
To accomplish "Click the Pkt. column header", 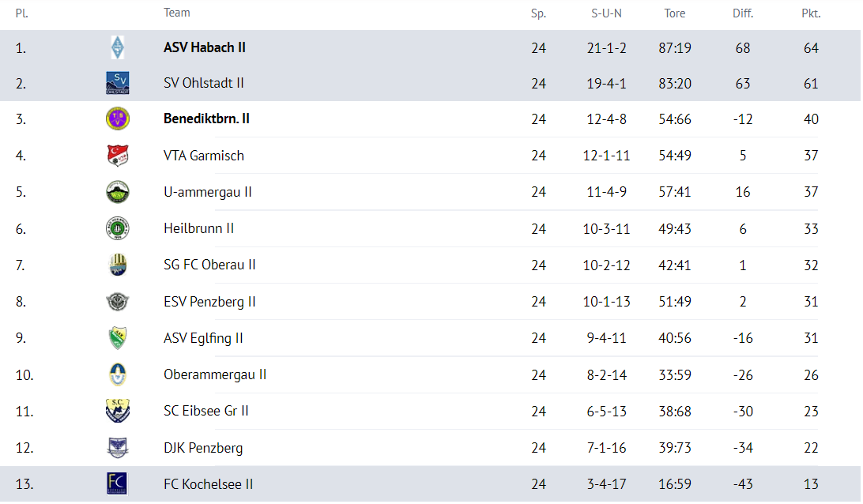I will coord(811,13).
